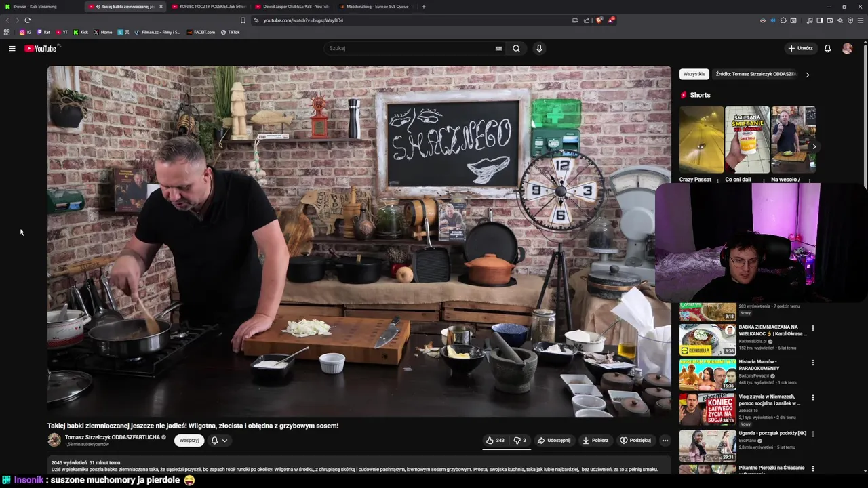
Task: Open Historia Memów - PARADOKUMENTY thumbnail
Action: click(707, 374)
